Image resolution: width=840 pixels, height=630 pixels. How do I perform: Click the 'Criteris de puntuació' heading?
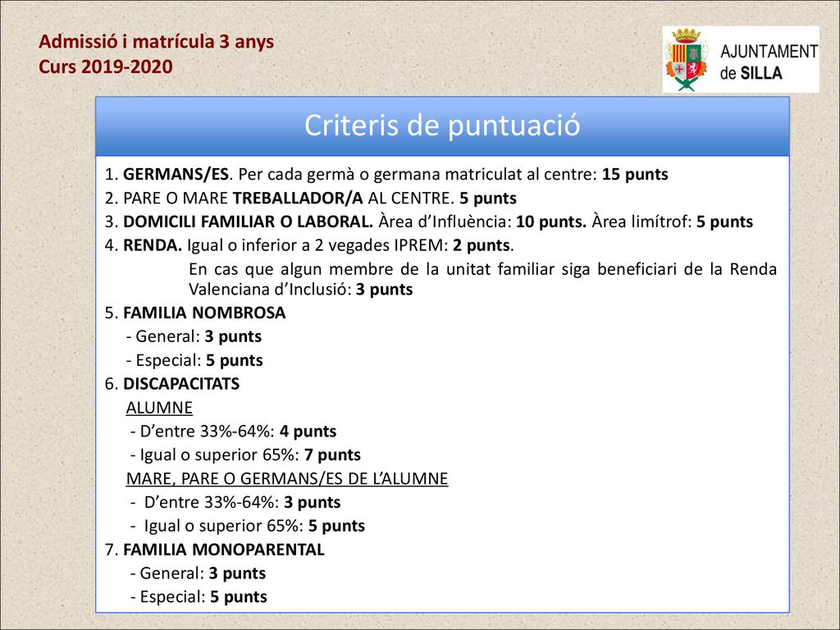click(x=442, y=126)
